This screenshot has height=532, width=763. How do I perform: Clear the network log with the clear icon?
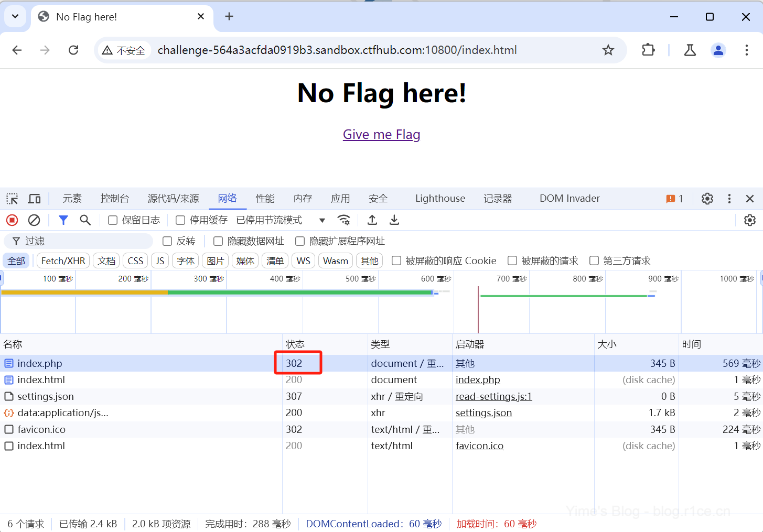34,220
